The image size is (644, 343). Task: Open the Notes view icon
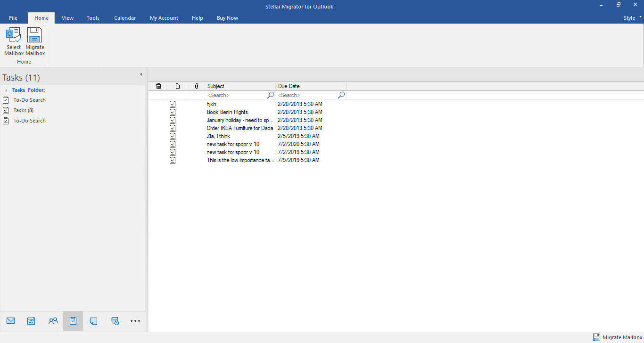pyautogui.click(x=93, y=321)
